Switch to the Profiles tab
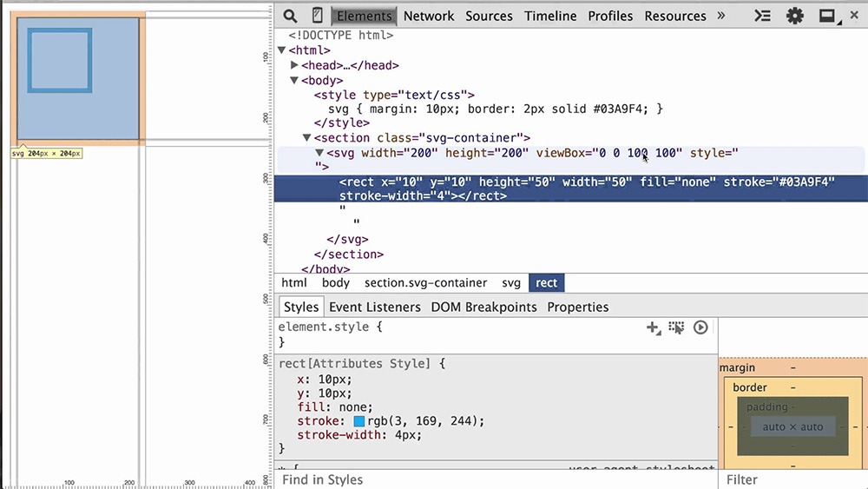Image resolution: width=868 pixels, height=489 pixels. pyautogui.click(x=610, y=16)
